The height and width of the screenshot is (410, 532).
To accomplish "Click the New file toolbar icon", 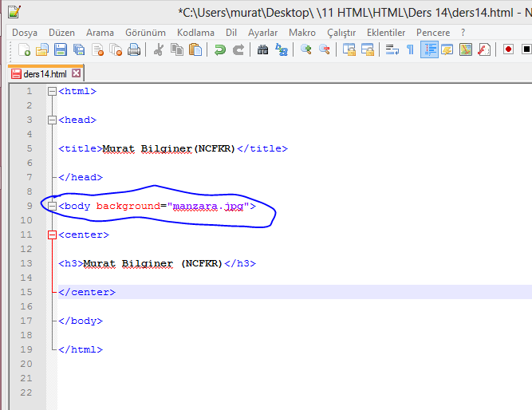I will (x=24, y=49).
